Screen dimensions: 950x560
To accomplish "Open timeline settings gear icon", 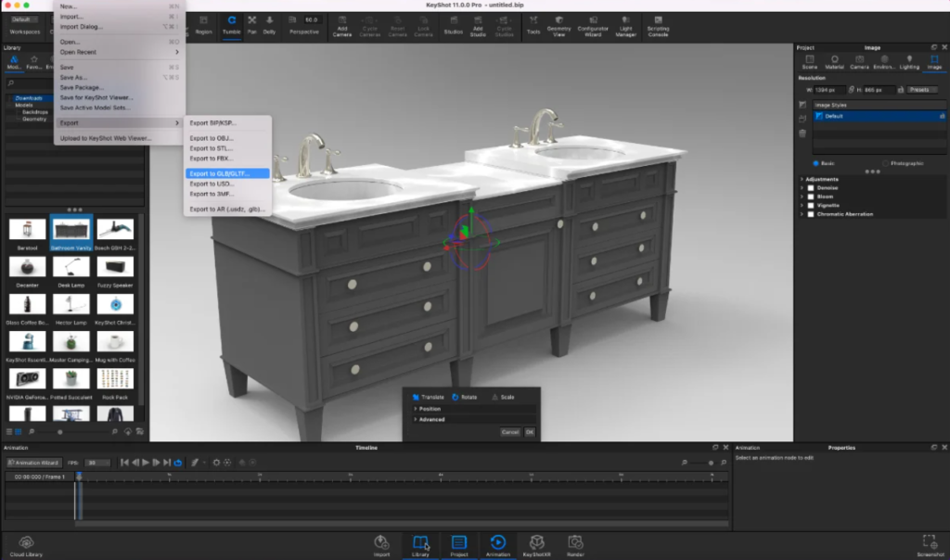I will click(216, 463).
